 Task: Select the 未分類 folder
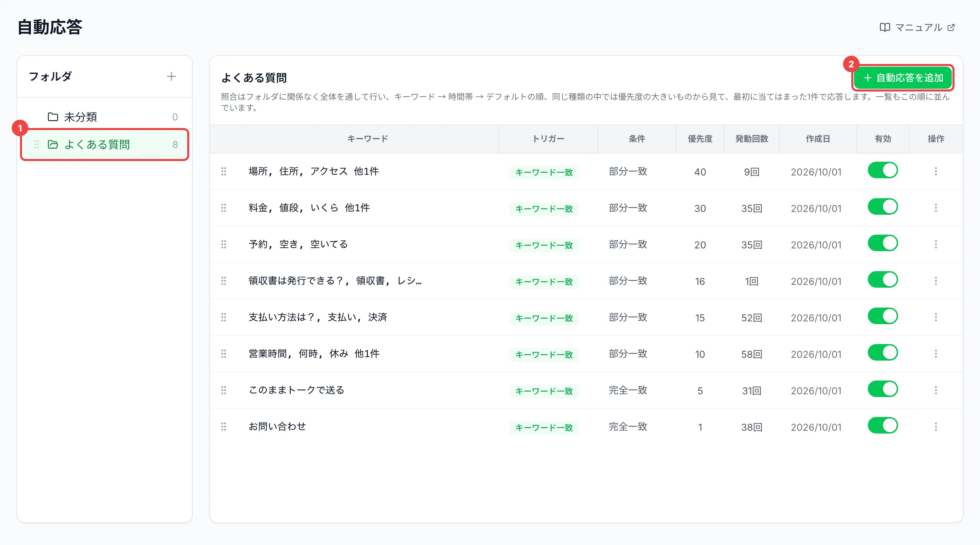105,117
